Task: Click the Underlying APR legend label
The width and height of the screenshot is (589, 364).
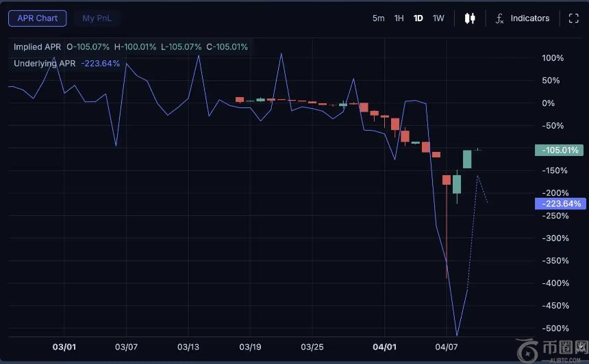Action: 45,64
